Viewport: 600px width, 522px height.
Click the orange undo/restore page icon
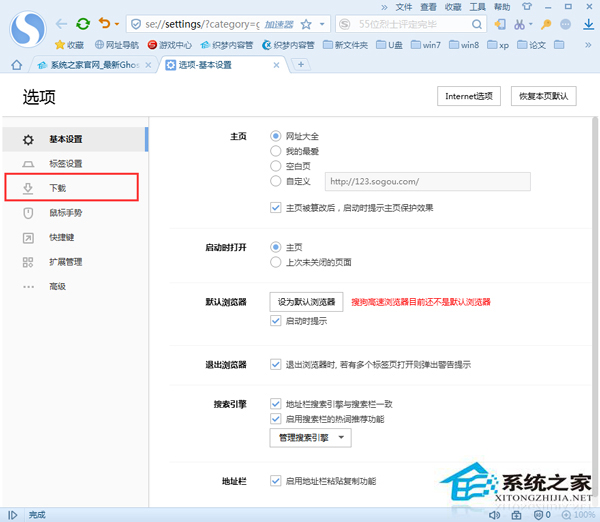103,23
